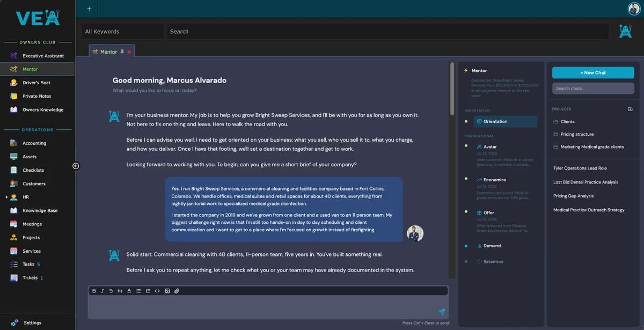Toggle italic formatting in the editor
The height and width of the screenshot is (330, 644).
tap(103, 291)
